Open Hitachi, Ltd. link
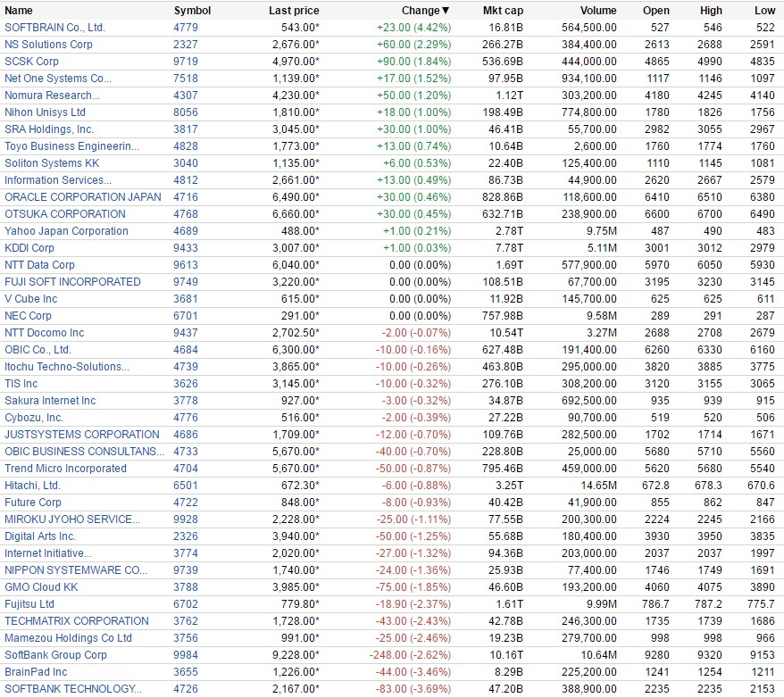This screenshot has height=698, width=784. (x=32, y=486)
